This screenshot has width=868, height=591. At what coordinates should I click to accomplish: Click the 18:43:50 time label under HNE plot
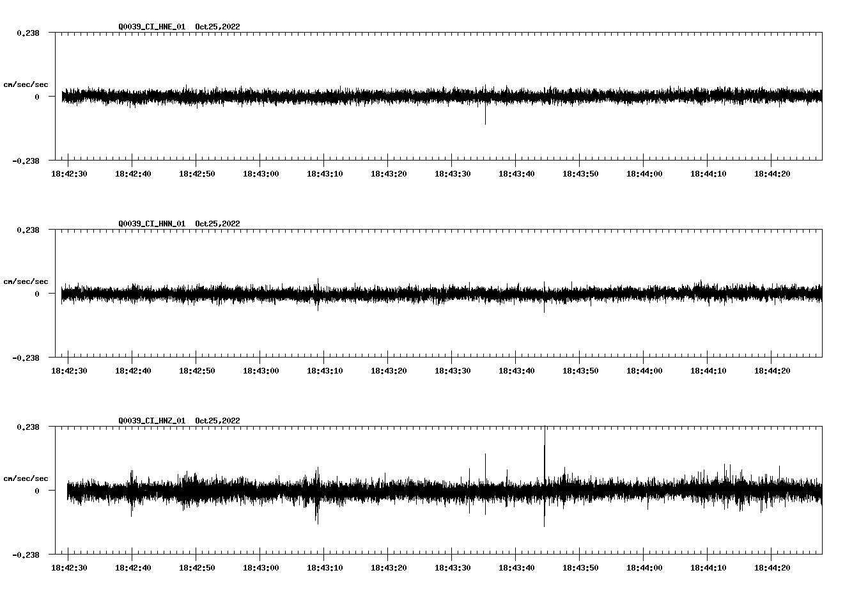[580, 174]
